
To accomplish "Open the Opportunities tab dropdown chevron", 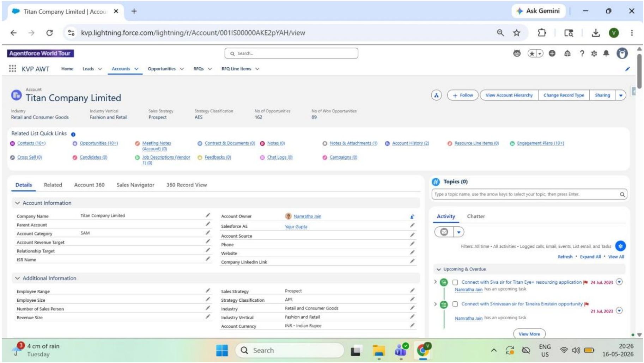I will pos(182,69).
